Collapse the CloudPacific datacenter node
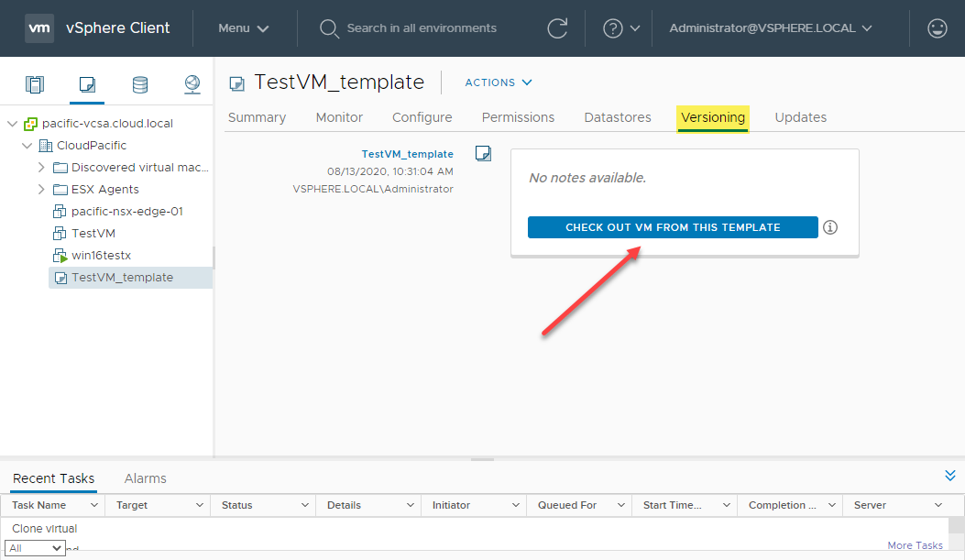965x560 pixels. click(27, 146)
